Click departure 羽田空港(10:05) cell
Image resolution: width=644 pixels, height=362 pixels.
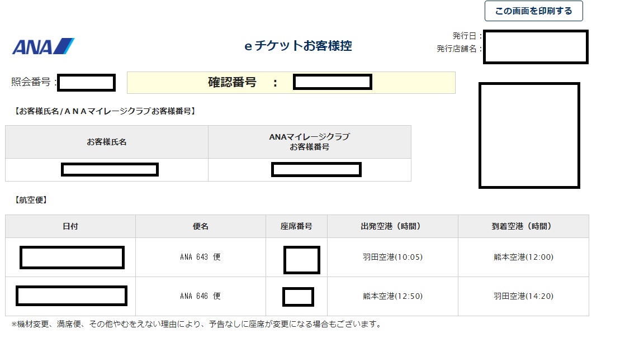pos(392,257)
